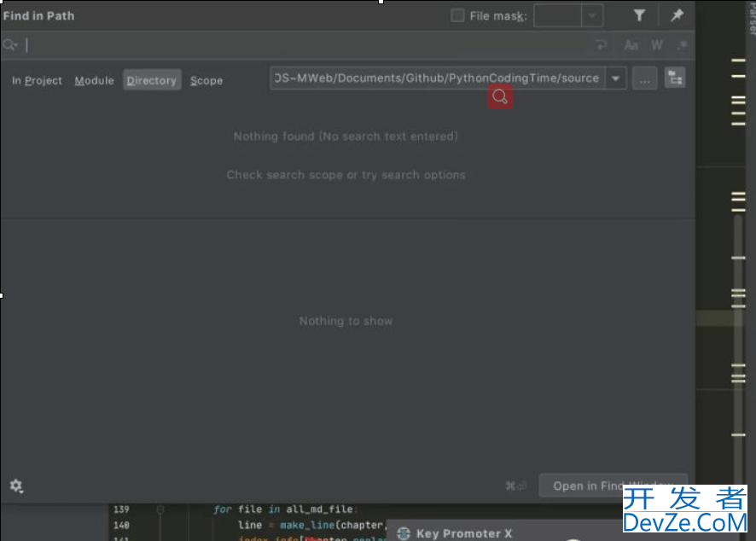Screen dimensions: 756x541
Task: Toggle search recursively in subdirectories icon
Action: (x=675, y=79)
